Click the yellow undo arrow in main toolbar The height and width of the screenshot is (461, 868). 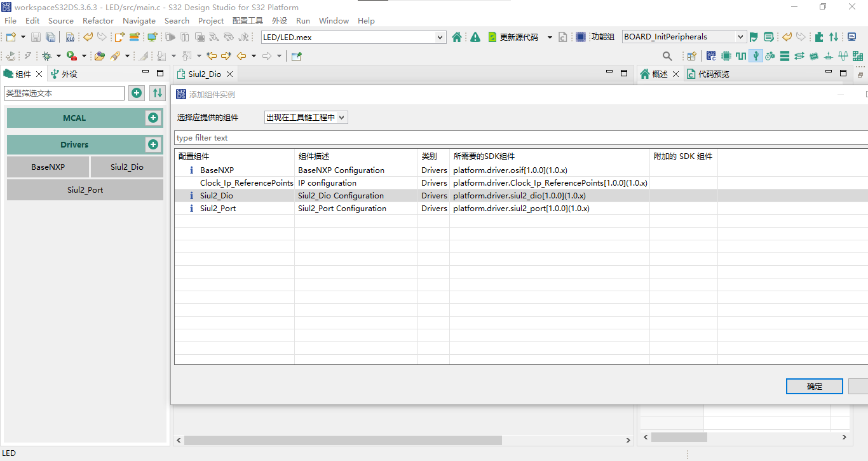(88, 38)
